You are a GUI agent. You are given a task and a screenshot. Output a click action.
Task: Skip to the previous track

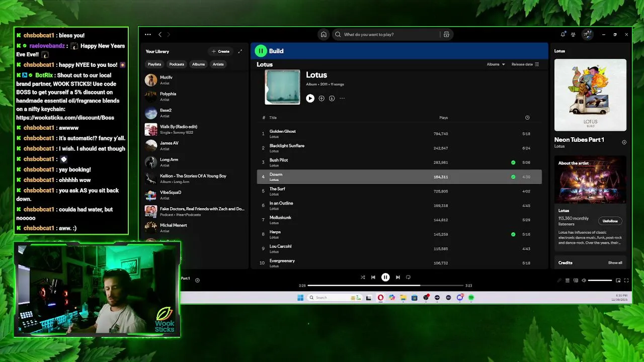(x=373, y=277)
